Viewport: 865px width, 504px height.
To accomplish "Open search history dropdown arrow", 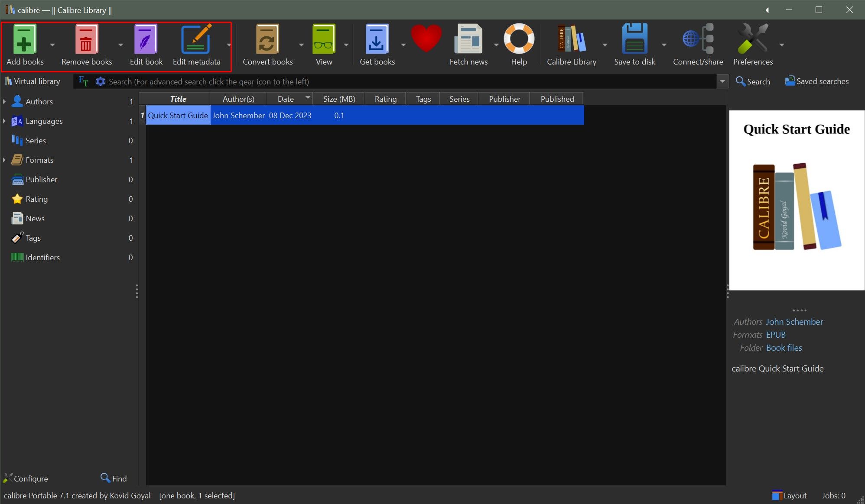I will [722, 81].
